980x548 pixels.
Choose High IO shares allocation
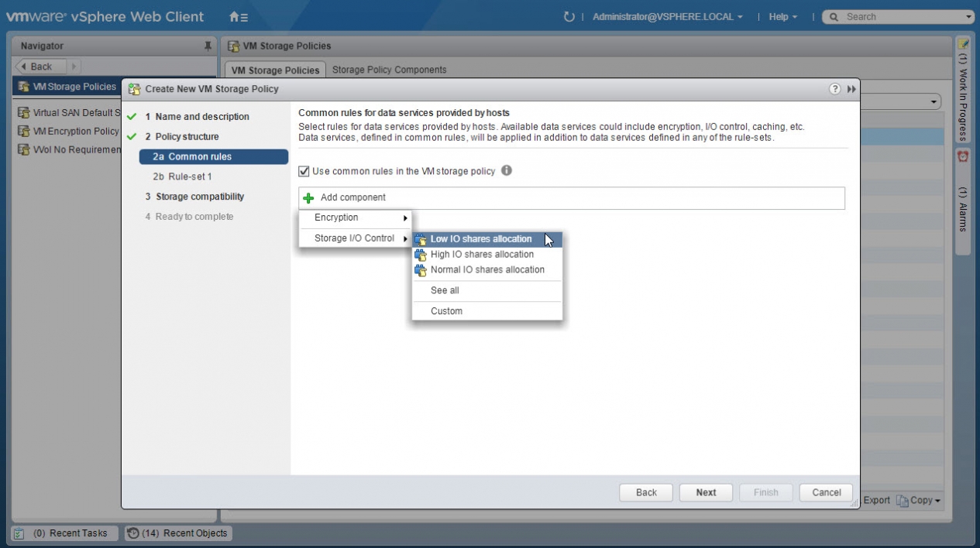click(482, 255)
